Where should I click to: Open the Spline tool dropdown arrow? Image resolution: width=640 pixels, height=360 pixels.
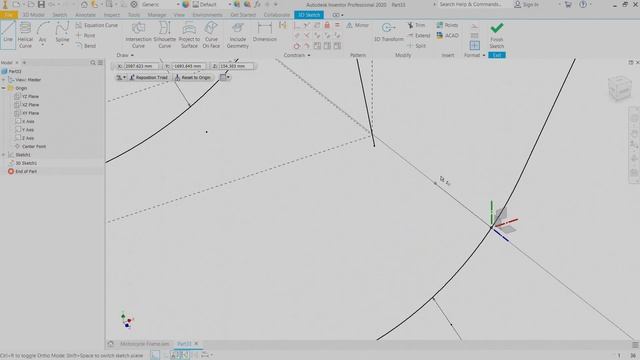pos(62,45)
